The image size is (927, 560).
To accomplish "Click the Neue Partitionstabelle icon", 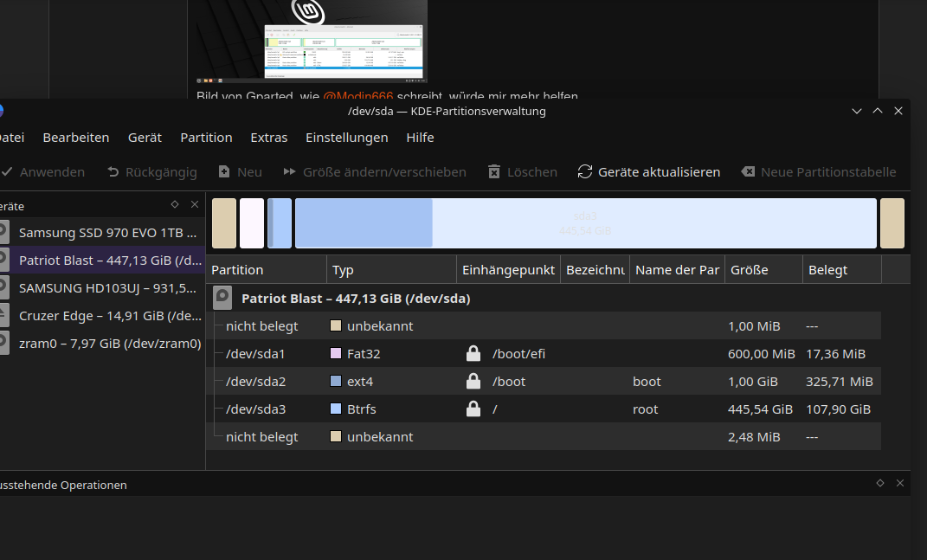I will tap(748, 171).
